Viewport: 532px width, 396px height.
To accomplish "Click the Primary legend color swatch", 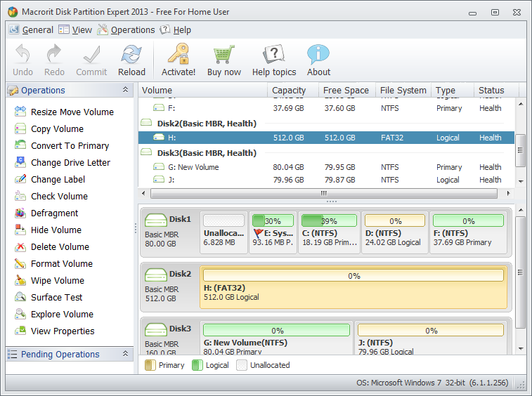I will click(150, 365).
